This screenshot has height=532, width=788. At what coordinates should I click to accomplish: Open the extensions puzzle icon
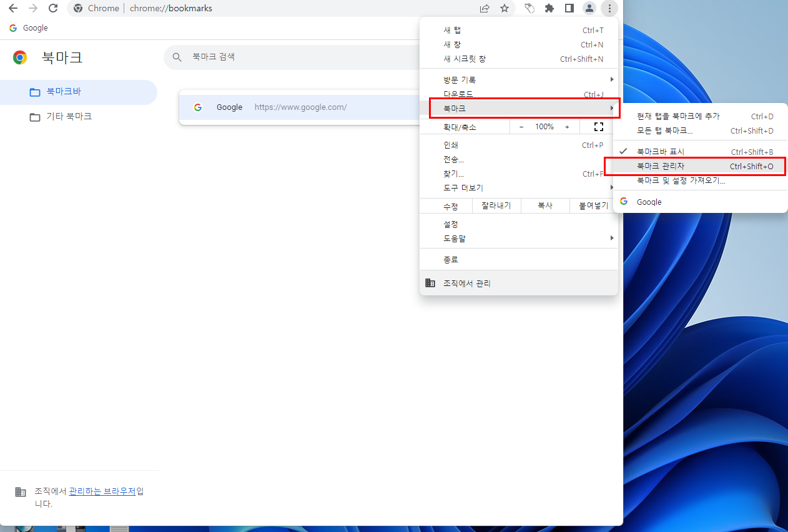[549, 8]
